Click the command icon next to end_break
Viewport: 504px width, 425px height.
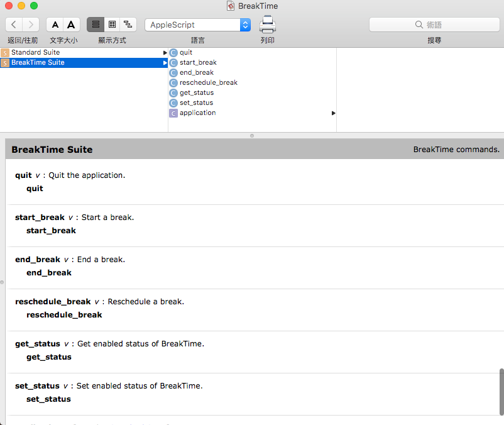point(173,73)
